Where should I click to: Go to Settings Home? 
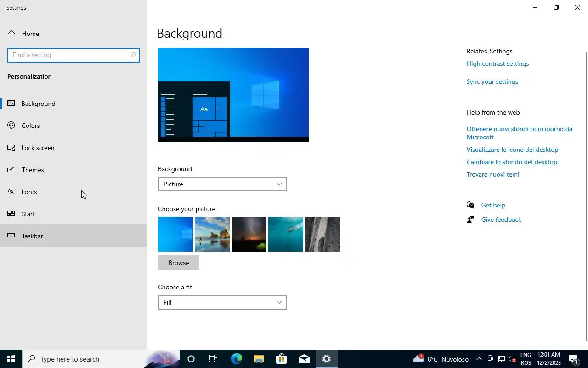pos(73,34)
